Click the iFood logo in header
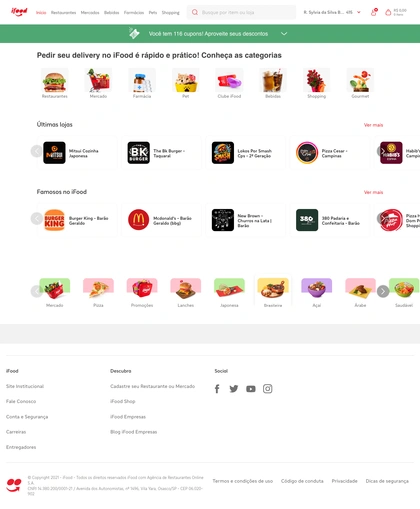This screenshot has width=420, height=509. tap(19, 12)
